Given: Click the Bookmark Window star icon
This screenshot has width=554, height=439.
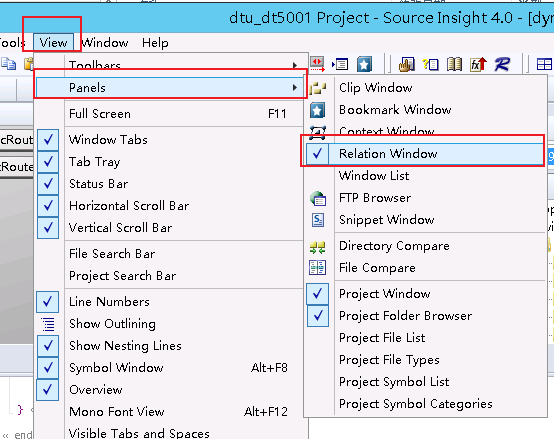Looking at the screenshot, I should (317, 110).
